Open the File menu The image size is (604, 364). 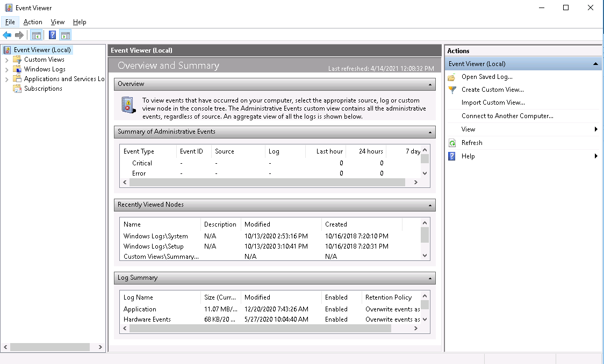coord(10,22)
